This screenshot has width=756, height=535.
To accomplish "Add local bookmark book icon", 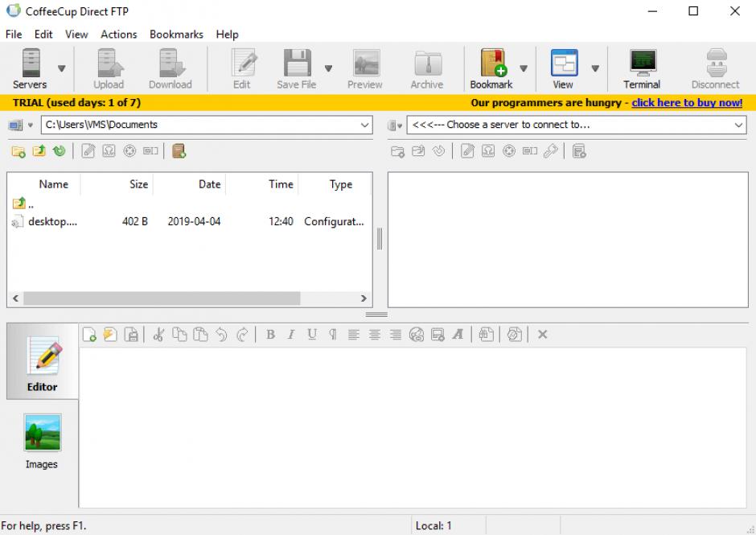I will (x=179, y=151).
